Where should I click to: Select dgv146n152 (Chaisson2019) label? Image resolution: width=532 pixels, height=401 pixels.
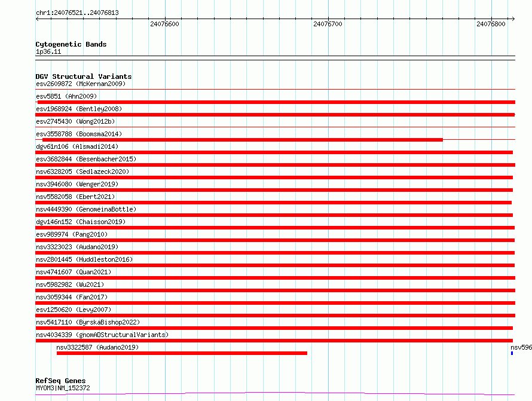pos(81,222)
